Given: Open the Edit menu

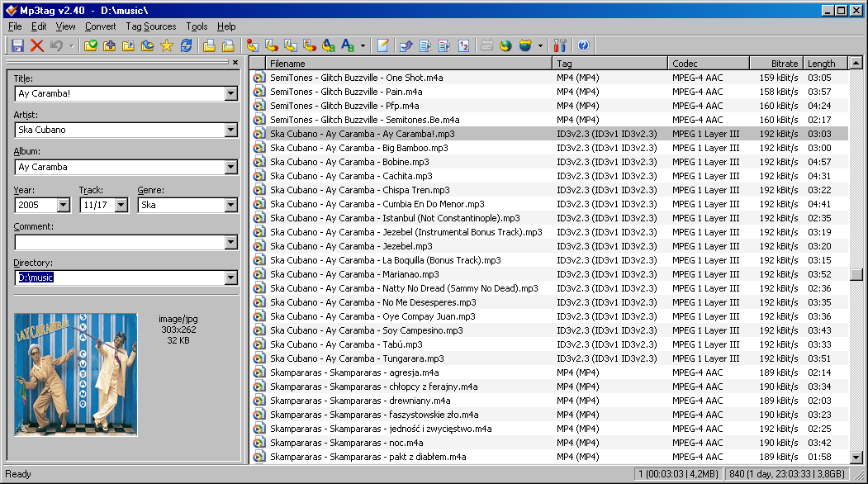Looking at the screenshot, I should [39, 26].
